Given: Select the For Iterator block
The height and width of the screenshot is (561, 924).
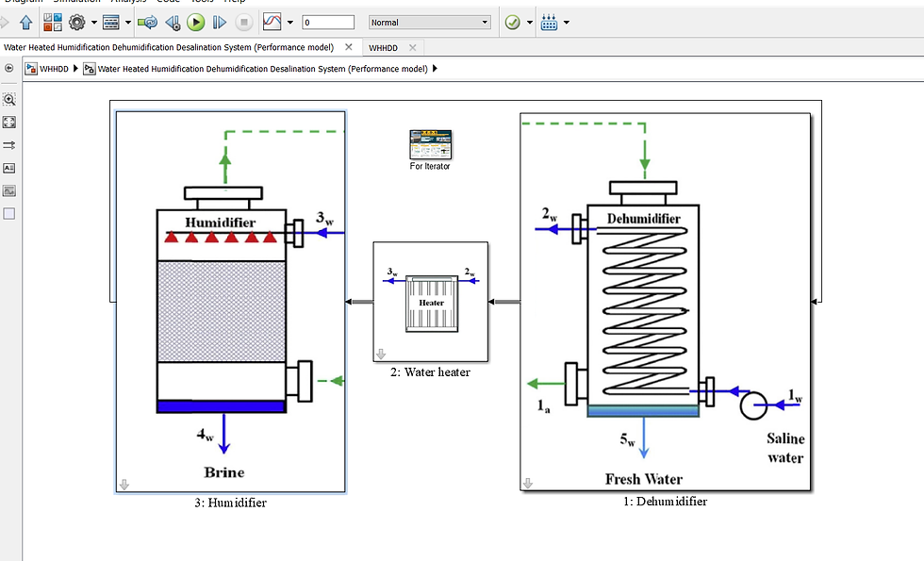Looking at the screenshot, I should pos(430,144).
